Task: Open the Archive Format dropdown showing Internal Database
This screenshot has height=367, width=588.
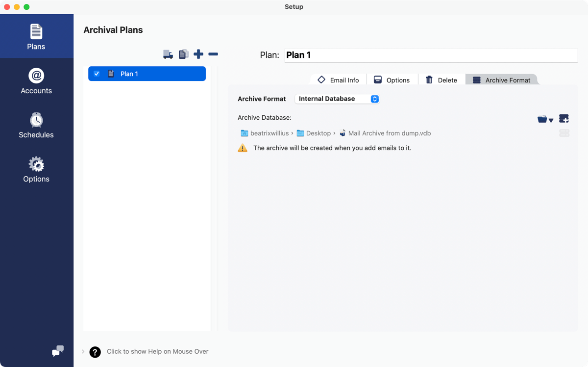Action: click(337, 99)
